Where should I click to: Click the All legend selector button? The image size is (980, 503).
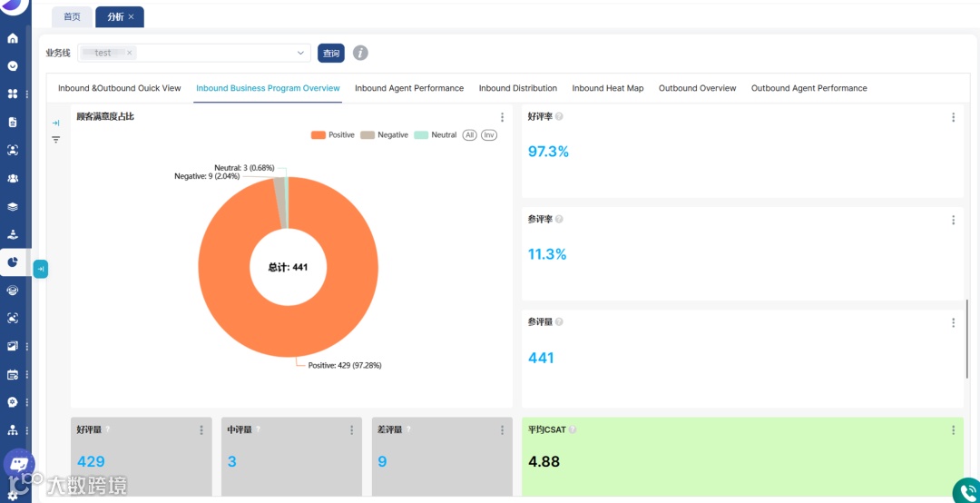coord(469,135)
